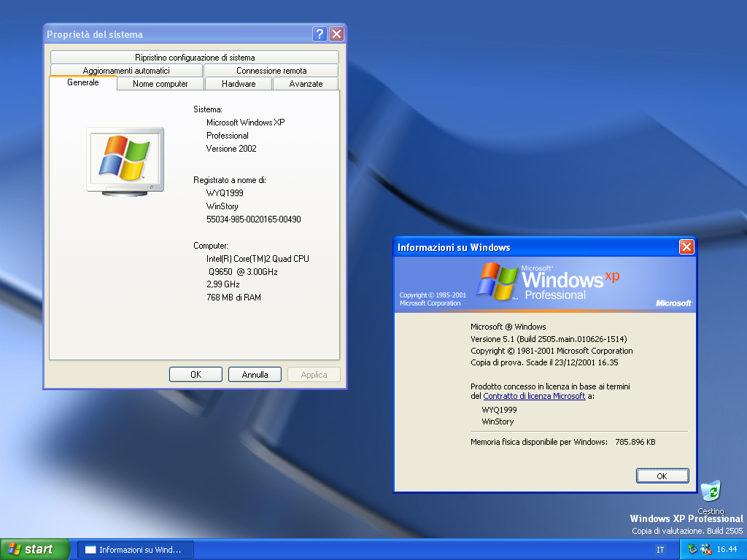The width and height of the screenshot is (747, 560).
Task: Close the Proprietà del sistema window
Action: click(x=337, y=34)
